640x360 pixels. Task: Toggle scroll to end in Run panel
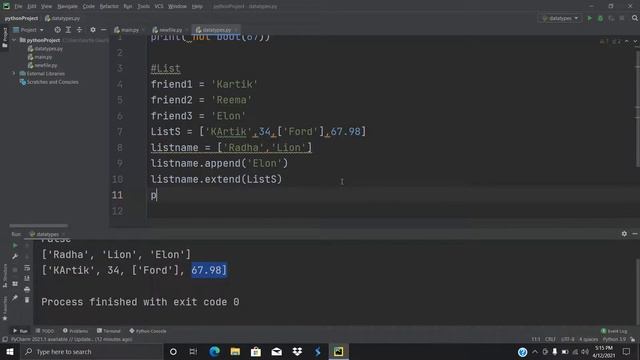27,278
